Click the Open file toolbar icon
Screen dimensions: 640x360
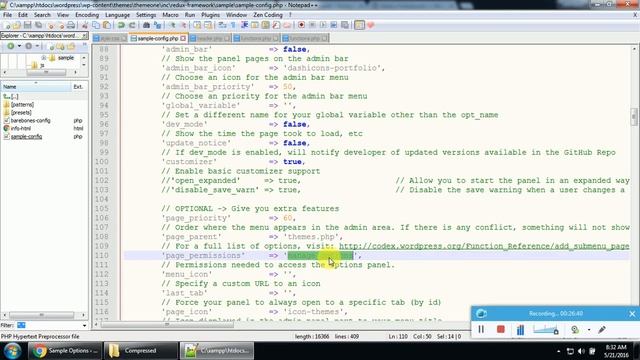click(x=17, y=25)
